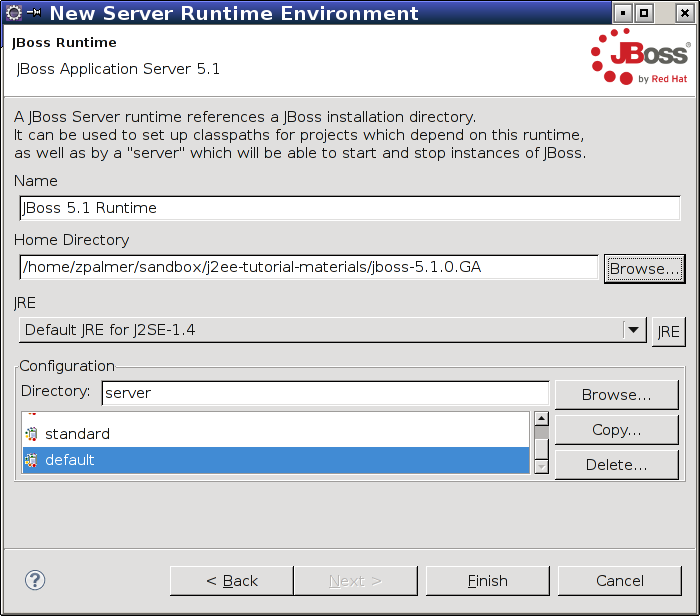Image resolution: width=700 pixels, height=616 pixels.
Task: Browse for the JBoss home directory
Action: (x=644, y=269)
